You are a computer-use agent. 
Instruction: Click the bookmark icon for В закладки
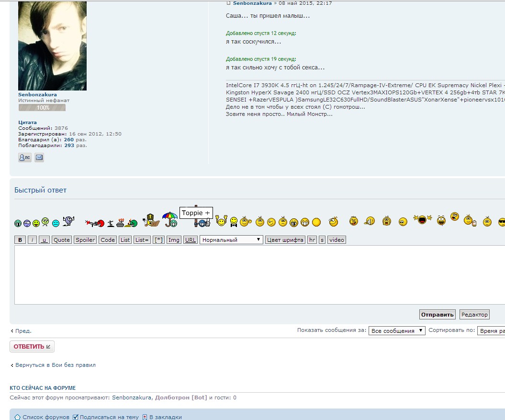(x=145, y=417)
